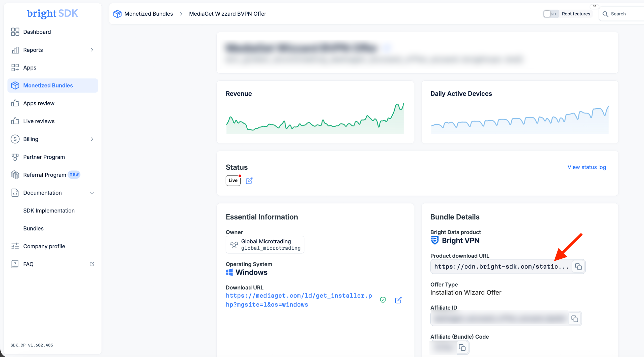
Task: Copy the Affiliate (Bundle) Code
Action: point(462,348)
